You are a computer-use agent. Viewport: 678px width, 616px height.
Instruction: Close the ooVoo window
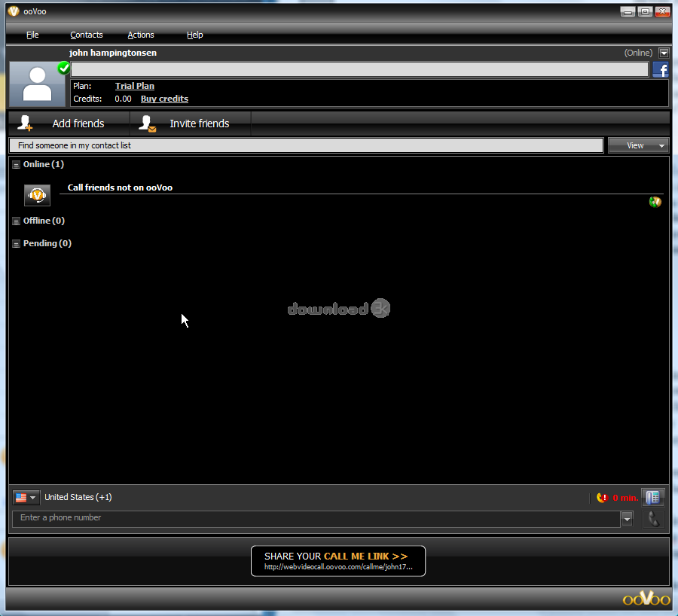coord(662,11)
